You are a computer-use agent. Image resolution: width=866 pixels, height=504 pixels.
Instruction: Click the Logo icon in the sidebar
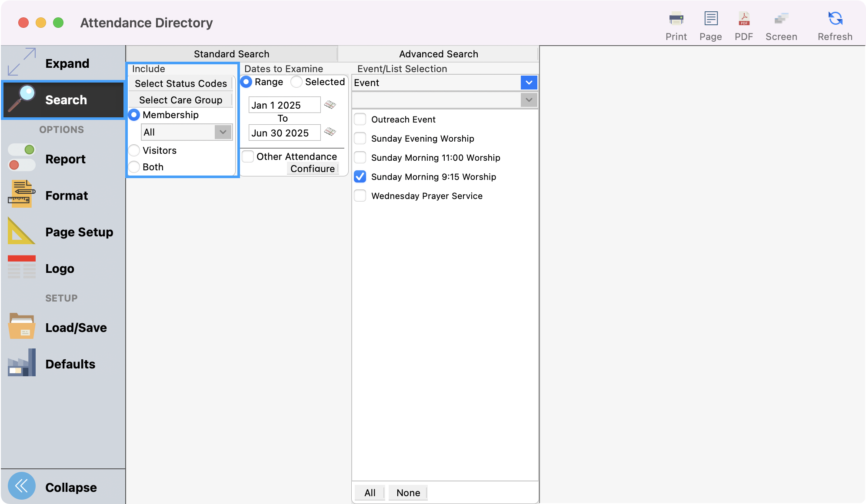(x=20, y=267)
